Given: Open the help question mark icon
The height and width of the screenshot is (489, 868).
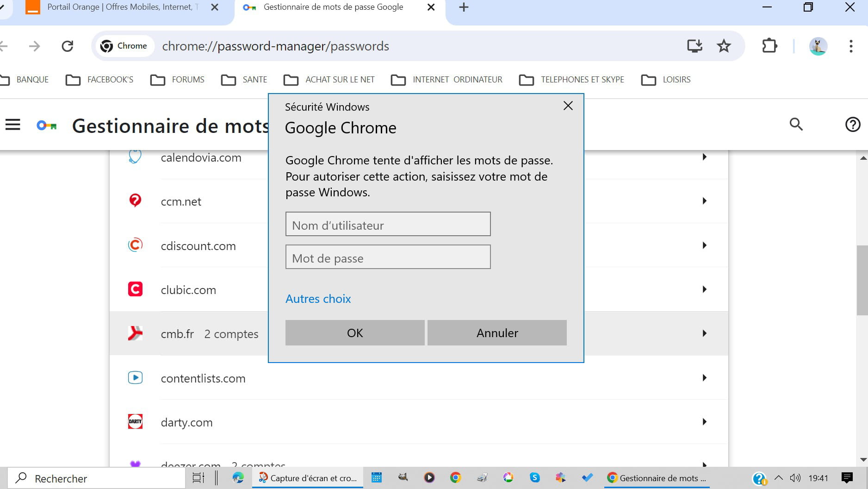Looking at the screenshot, I should [853, 124].
